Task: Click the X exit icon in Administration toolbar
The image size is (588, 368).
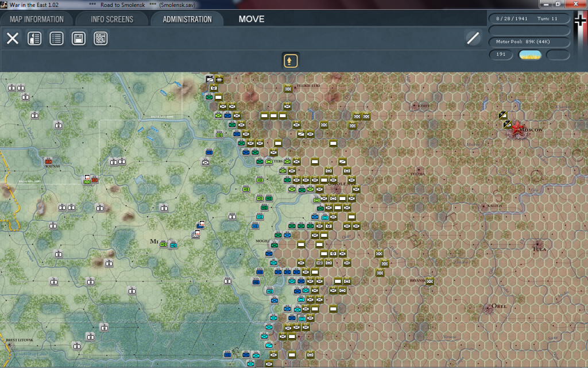Action: point(13,39)
